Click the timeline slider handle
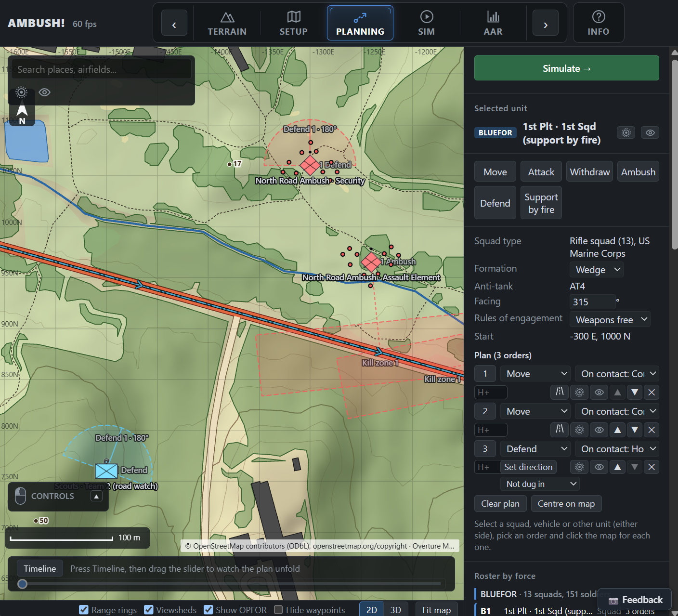The height and width of the screenshot is (616, 678). (x=22, y=584)
